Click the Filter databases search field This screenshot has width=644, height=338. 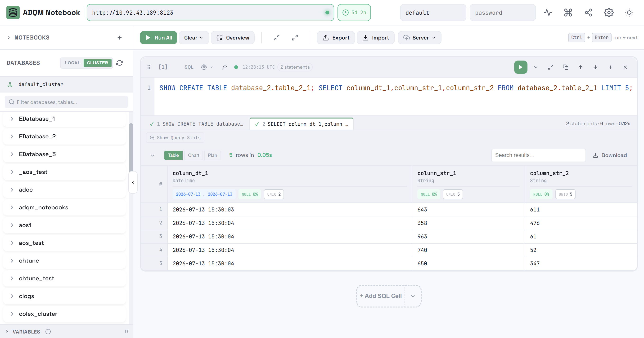click(x=66, y=102)
